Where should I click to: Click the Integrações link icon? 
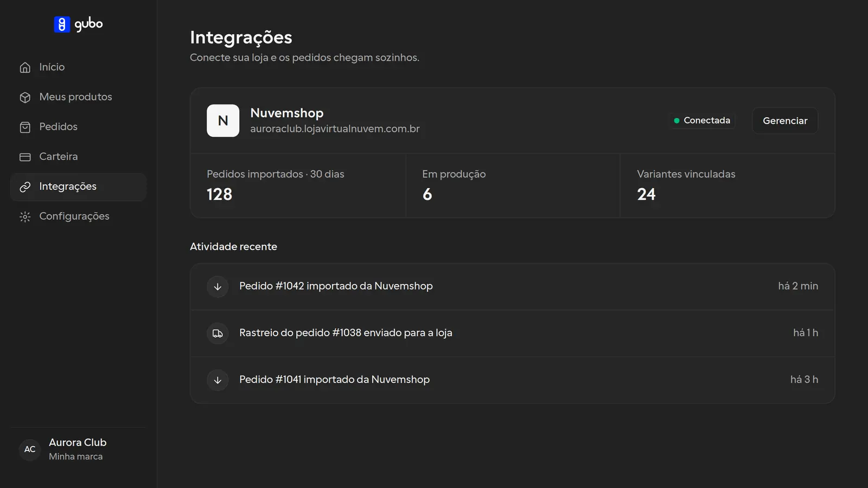click(25, 187)
